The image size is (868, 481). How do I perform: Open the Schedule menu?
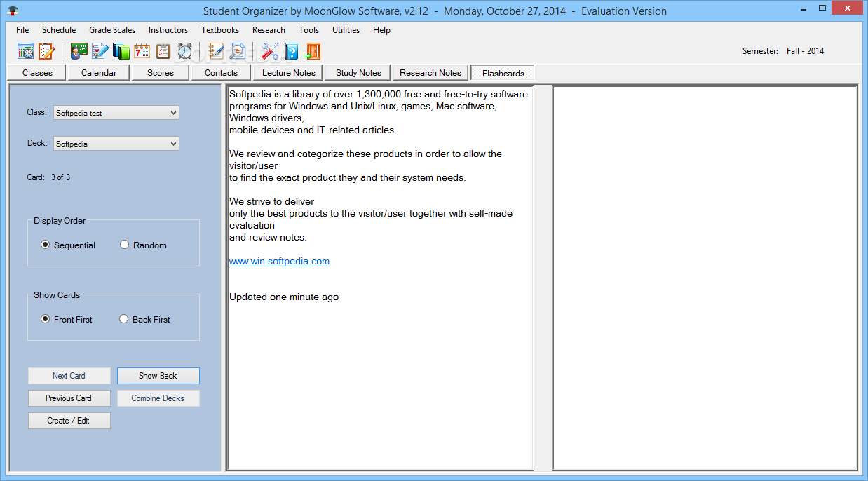click(x=59, y=30)
